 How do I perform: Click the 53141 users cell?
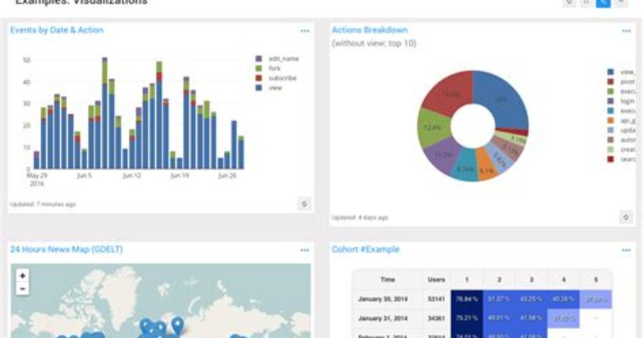click(x=436, y=299)
